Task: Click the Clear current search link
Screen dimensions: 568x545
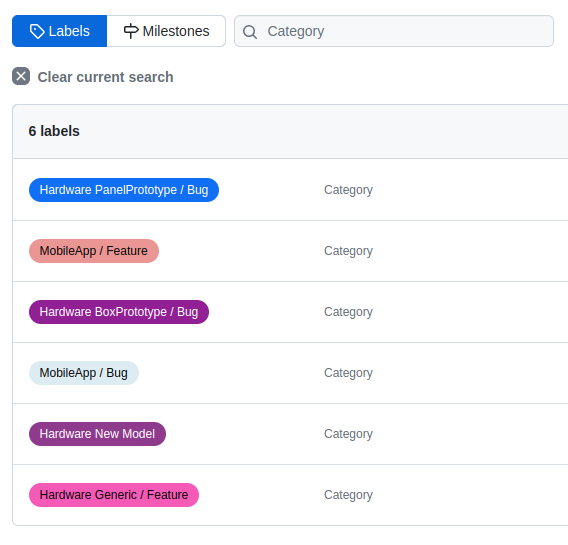Action: 105,77
